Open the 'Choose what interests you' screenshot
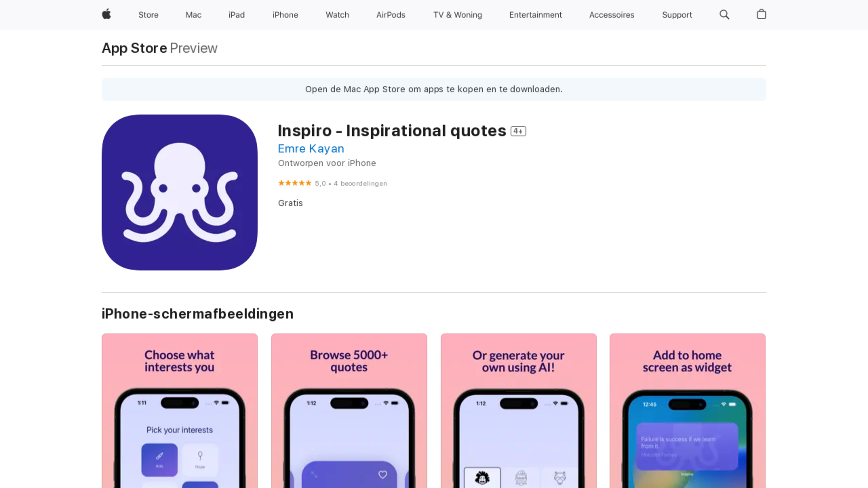Screen dimensions: 868x488 click(x=180, y=411)
